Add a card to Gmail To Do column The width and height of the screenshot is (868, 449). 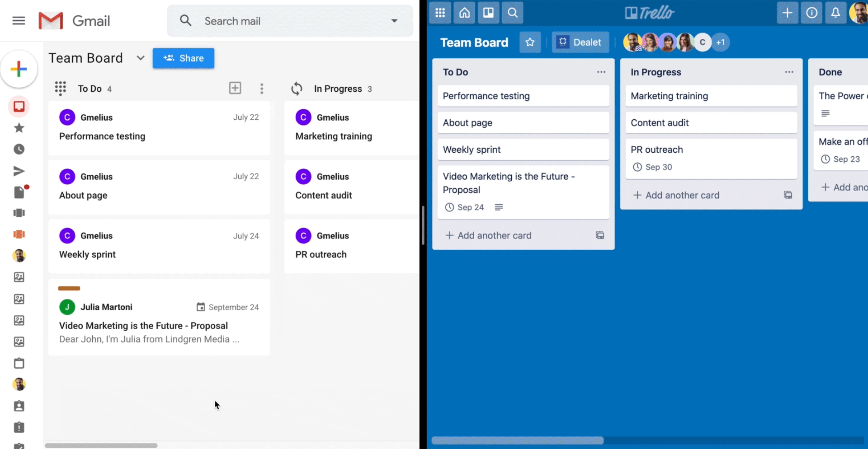click(x=235, y=88)
